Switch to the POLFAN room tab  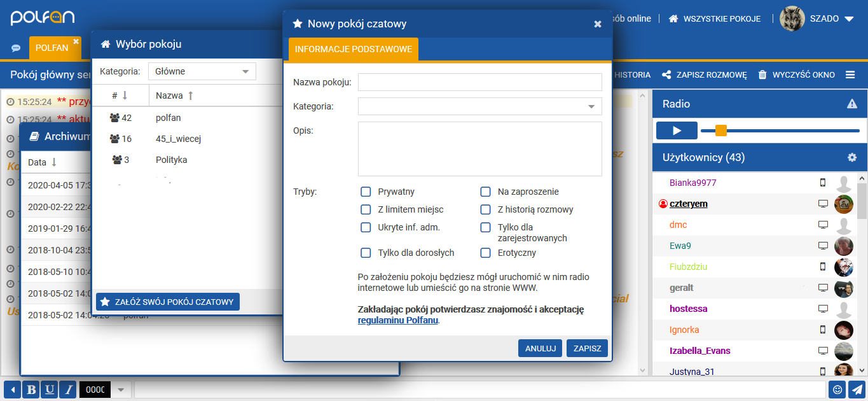(x=52, y=48)
